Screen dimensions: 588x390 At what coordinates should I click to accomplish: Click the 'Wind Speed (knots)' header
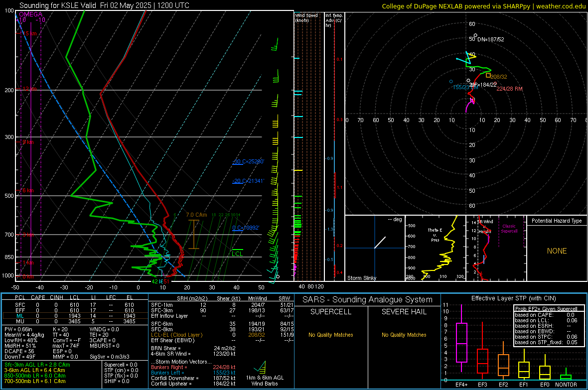tap(306, 18)
